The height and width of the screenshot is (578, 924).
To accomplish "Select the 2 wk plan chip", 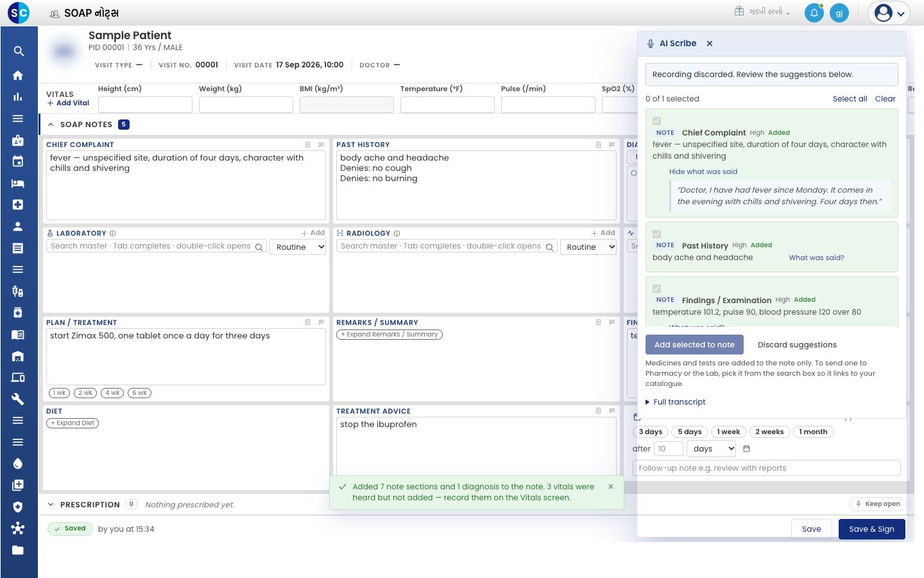I will [85, 393].
